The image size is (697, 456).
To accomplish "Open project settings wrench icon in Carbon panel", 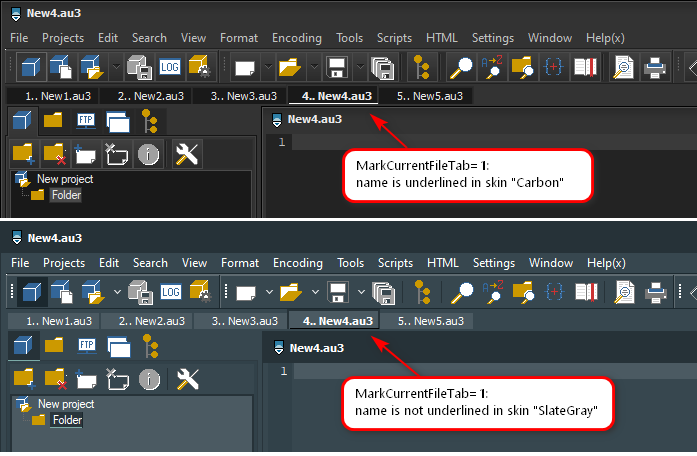I will [x=187, y=154].
